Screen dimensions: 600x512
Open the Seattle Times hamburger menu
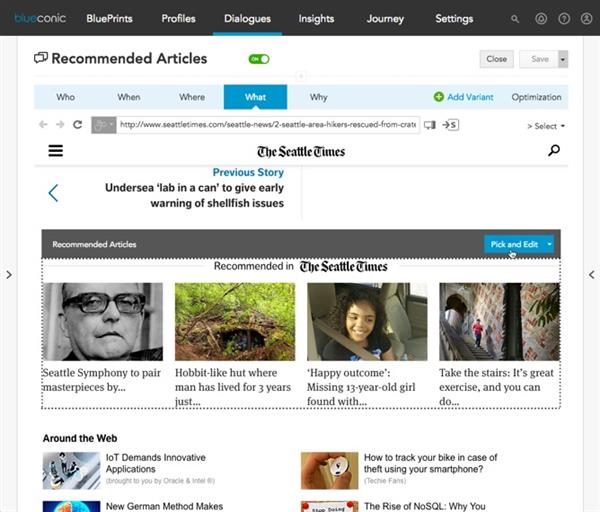click(x=55, y=150)
